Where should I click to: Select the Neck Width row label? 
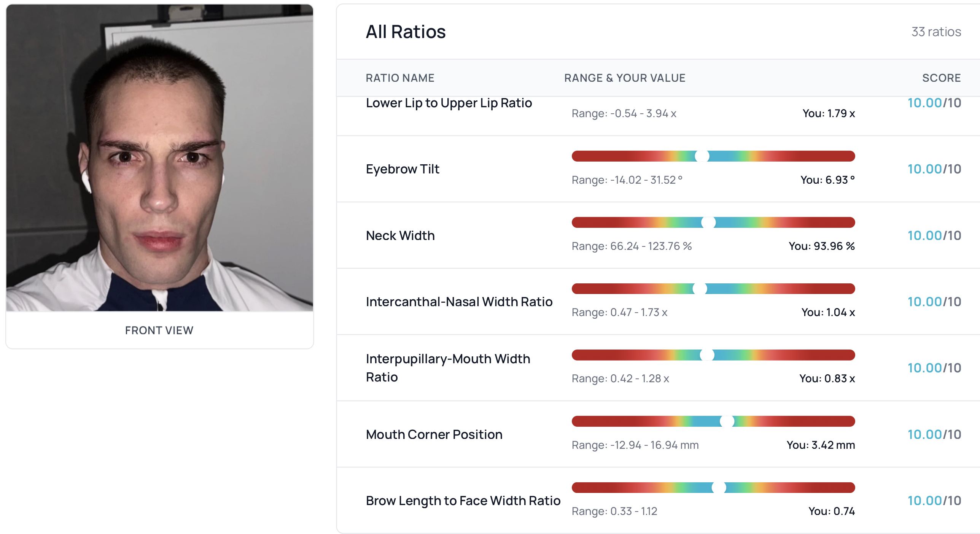(x=400, y=235)
